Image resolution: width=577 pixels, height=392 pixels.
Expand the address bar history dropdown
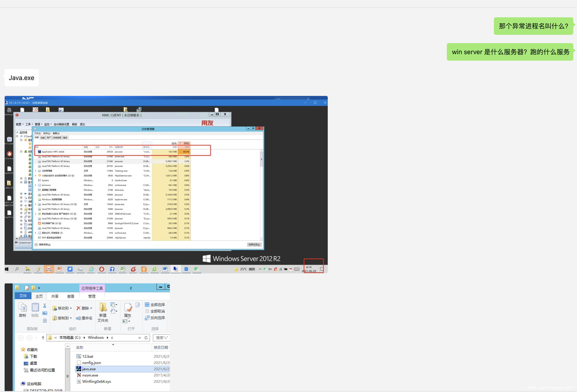140,338
